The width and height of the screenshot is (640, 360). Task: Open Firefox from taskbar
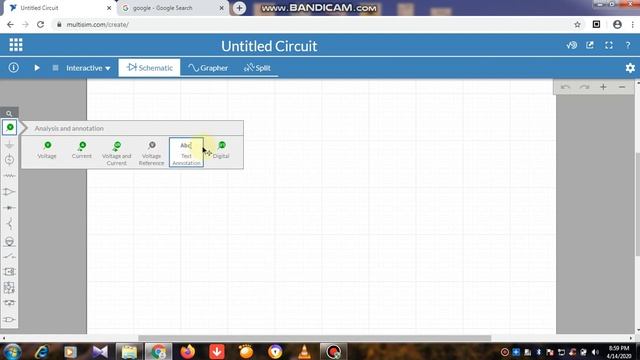188,351
